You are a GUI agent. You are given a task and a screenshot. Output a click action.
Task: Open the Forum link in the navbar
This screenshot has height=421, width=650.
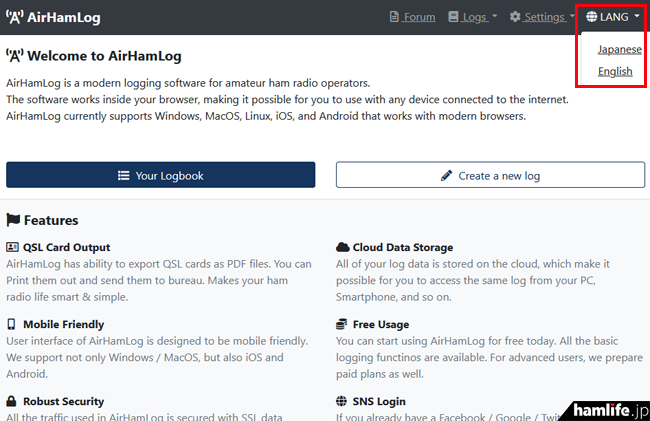click(411, 17)
